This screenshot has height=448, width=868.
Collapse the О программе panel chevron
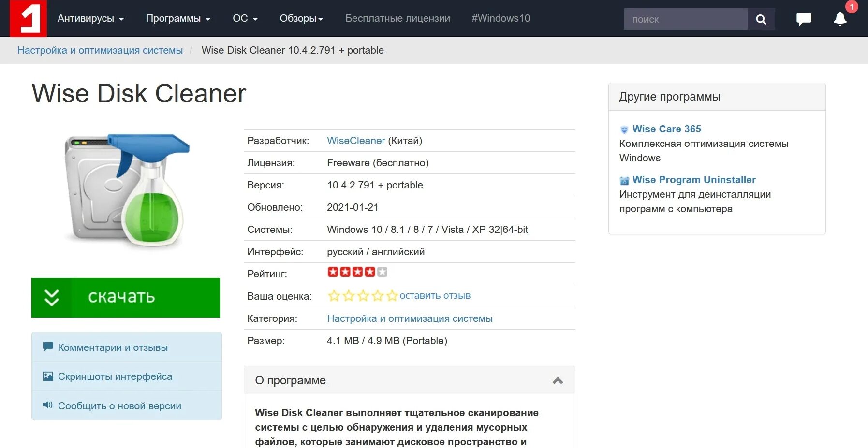(558, 381)
